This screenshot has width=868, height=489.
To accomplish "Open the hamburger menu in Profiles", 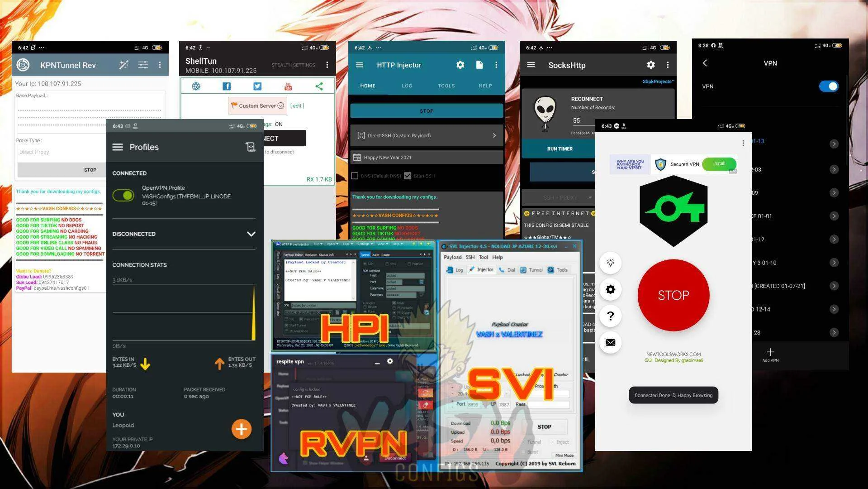I will (x=118, y=147).
